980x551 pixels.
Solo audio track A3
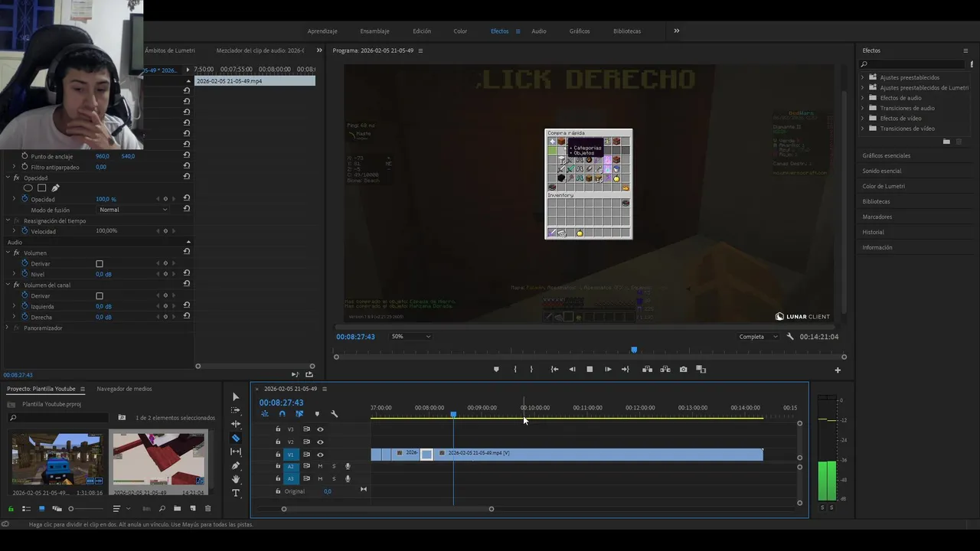[334, 479]
